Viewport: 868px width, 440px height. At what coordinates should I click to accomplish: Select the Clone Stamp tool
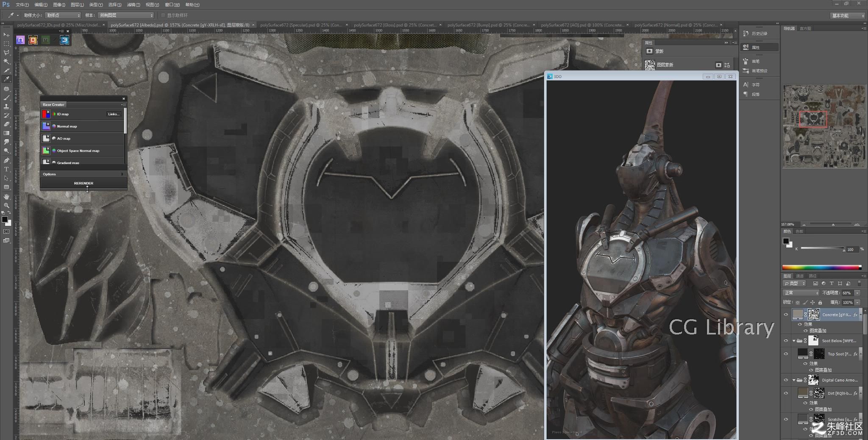tap(6, 106)
